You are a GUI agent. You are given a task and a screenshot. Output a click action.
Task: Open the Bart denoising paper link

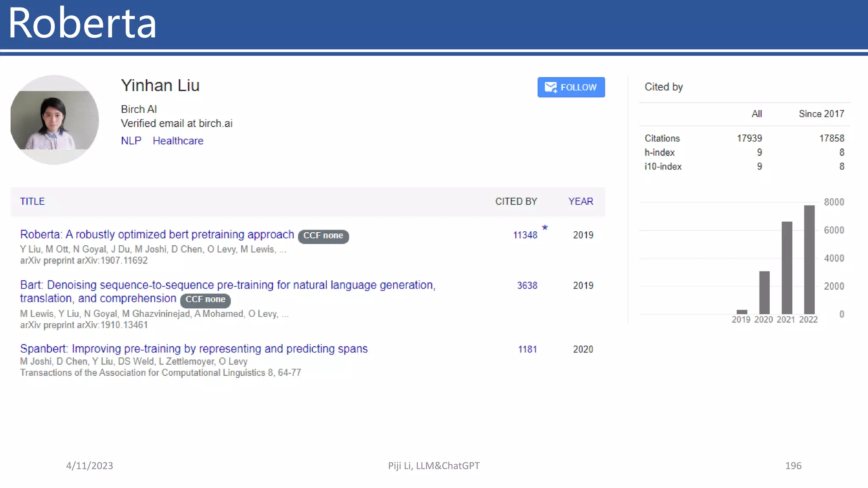pyautogui.click(x=228, y=285)
